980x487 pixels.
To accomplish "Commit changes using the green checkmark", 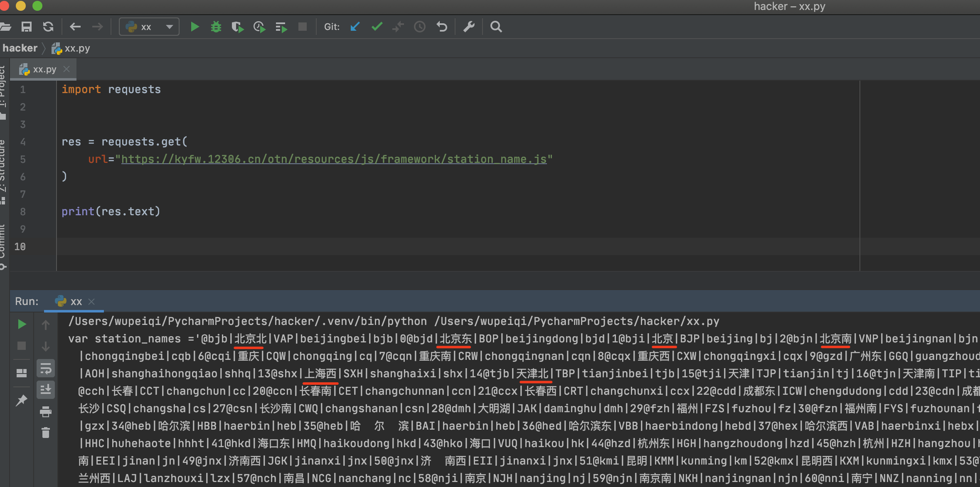I will point(377,27).
